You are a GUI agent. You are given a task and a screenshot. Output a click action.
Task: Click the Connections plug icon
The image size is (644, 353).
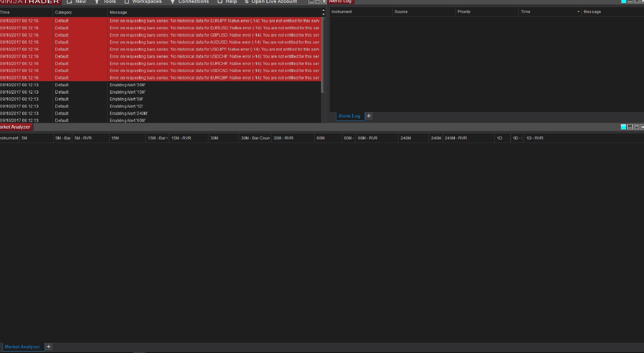point(172,2)
